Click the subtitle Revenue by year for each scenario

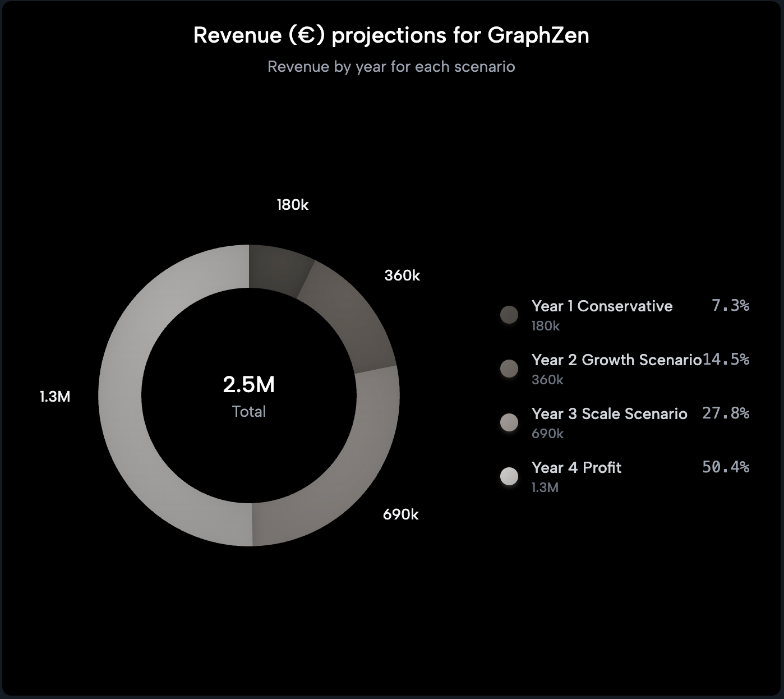tap(391, 66)
